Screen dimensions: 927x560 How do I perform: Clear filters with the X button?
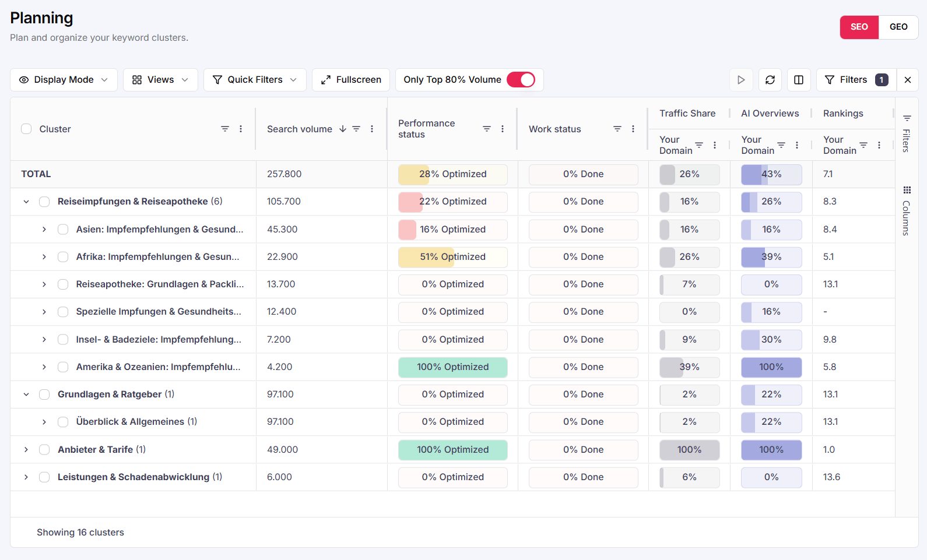[x=908, y=80]
